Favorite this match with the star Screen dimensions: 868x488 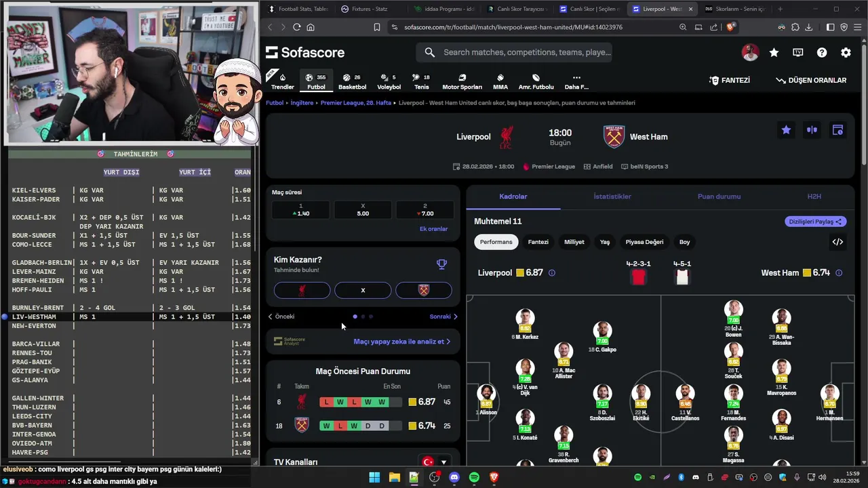786,130
